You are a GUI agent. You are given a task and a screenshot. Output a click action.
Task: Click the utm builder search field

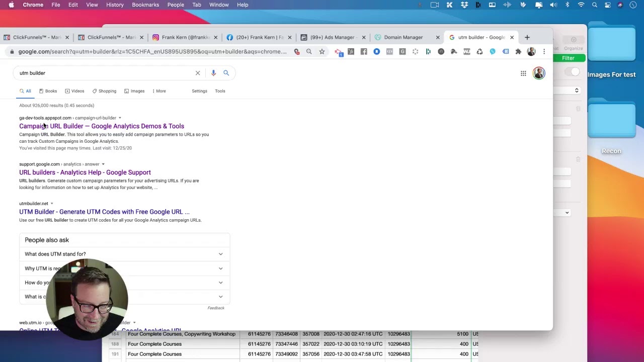click(106, 73)
